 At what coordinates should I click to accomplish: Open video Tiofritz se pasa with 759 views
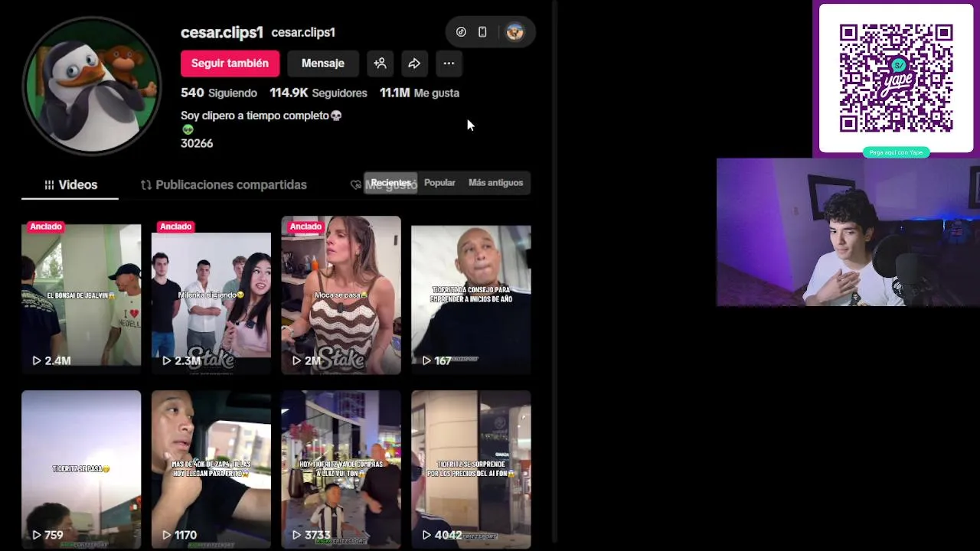tap(81, 469)
